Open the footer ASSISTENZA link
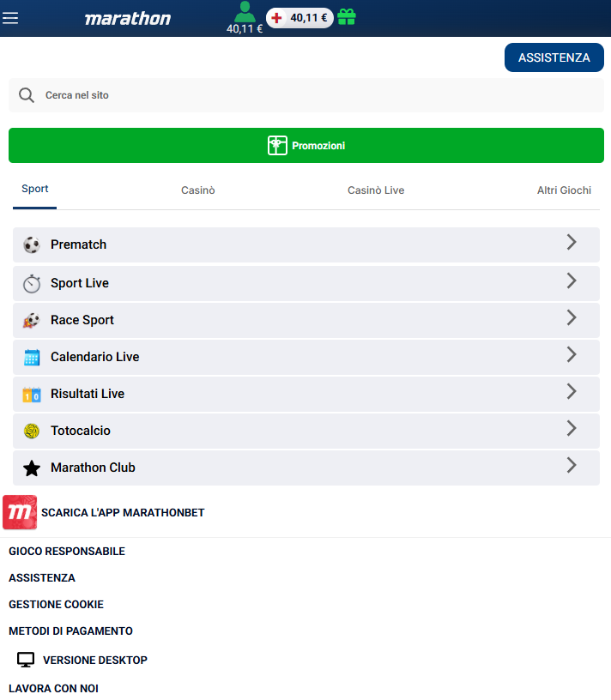 [42, 577]
